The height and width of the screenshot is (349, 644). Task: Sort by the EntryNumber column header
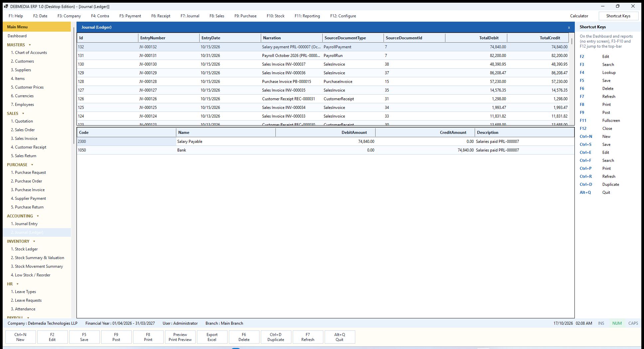click(169, 38)
